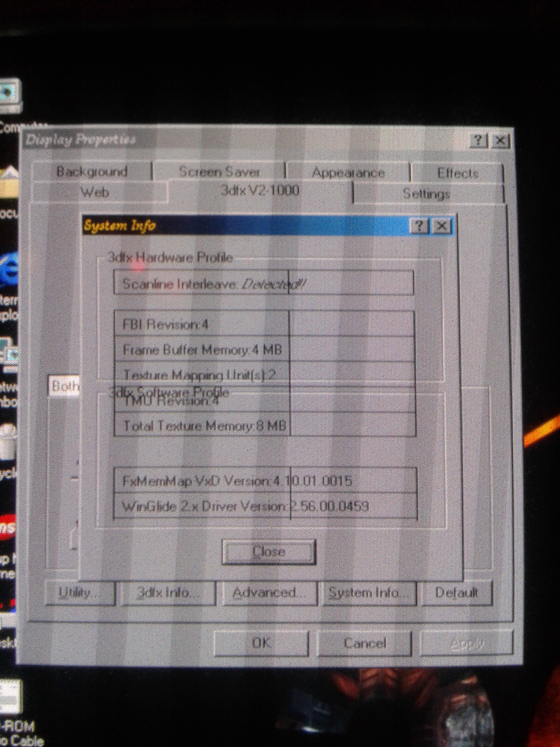Open the Appearance tab

click(x=348, y=172)
